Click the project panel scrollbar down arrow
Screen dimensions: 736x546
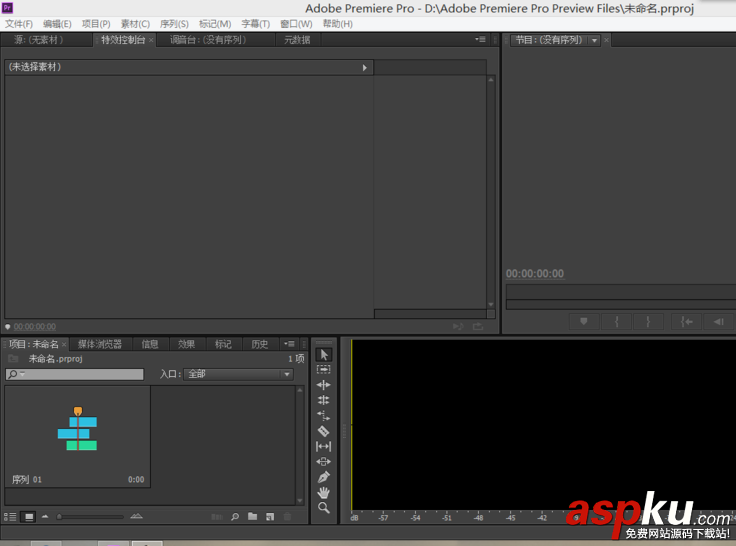(300, 500)
